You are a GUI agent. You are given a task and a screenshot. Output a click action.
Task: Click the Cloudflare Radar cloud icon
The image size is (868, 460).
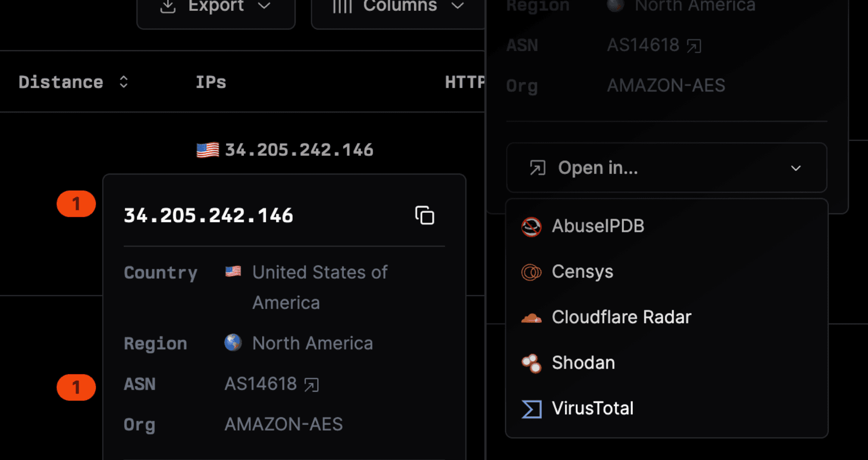531,318
